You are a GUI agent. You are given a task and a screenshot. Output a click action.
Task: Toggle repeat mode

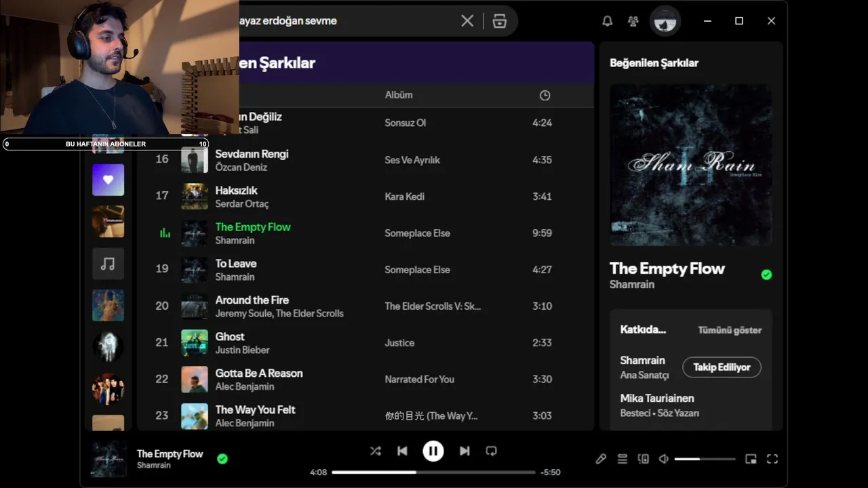pos(492,451)
